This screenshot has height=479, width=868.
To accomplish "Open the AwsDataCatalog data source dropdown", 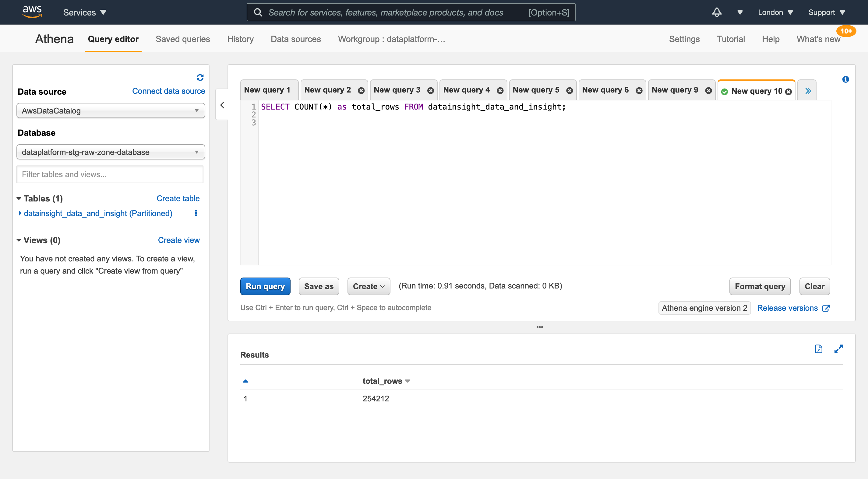I will point(111,111).
